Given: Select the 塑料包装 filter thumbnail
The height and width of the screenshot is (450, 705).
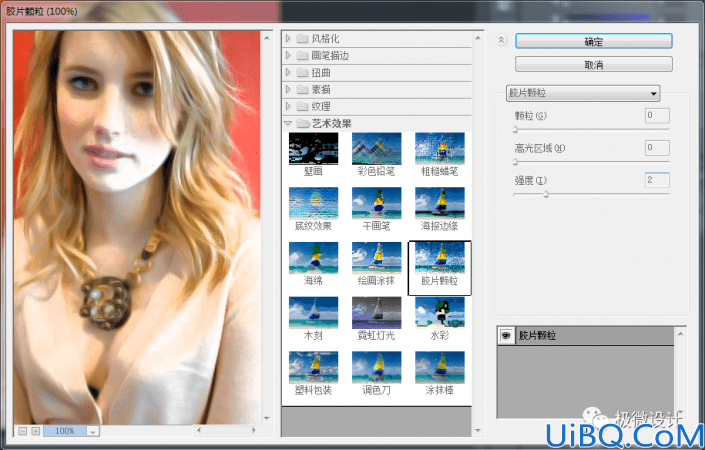Looking at the screenshot, I should (313, 367).
